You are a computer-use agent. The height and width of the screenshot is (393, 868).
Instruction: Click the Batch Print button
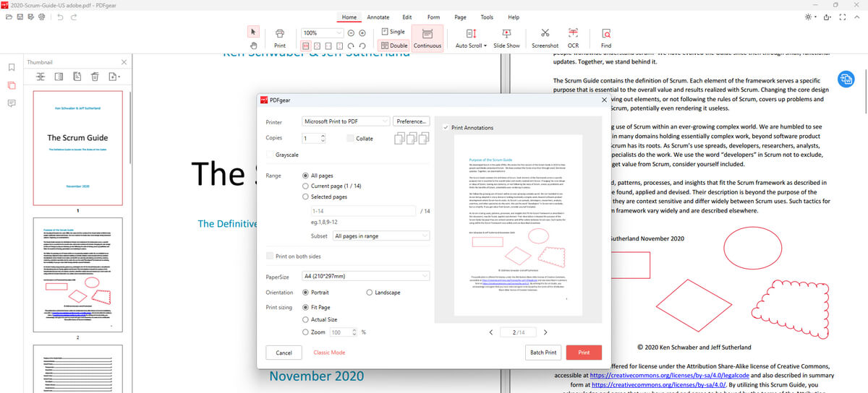pyautogui.click(x=543, y=353)
